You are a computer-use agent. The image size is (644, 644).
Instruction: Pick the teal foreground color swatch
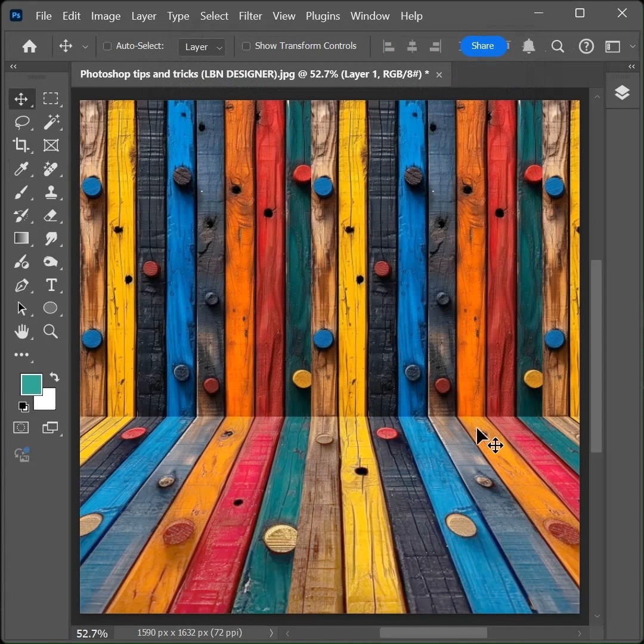(30, 383)
